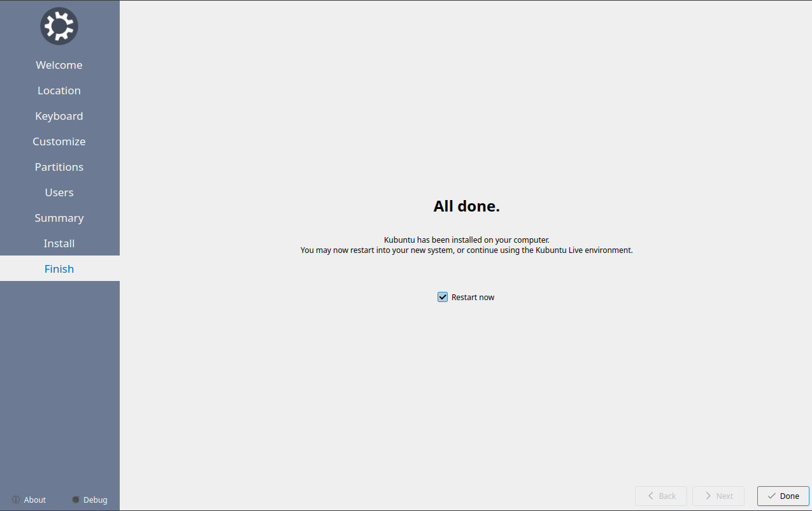Select the Partitions step in sidebar
This screenshot has height=511, width=812.
59,167
